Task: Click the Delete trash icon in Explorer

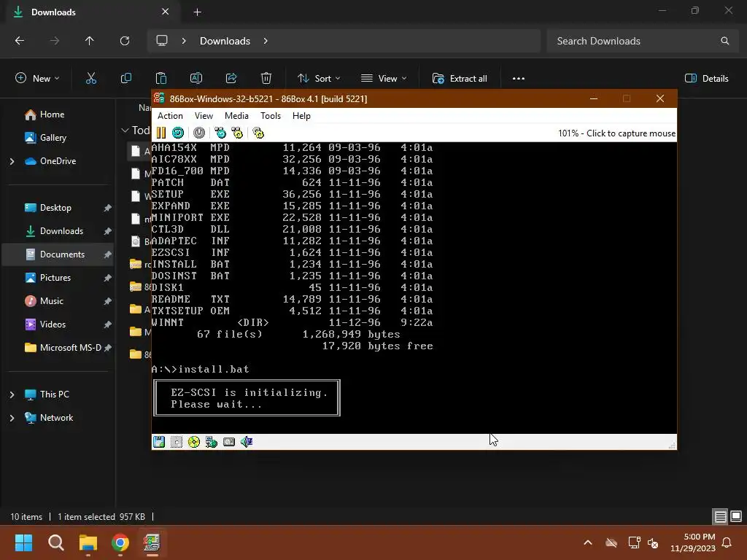Action: click(x=266, y=79)
